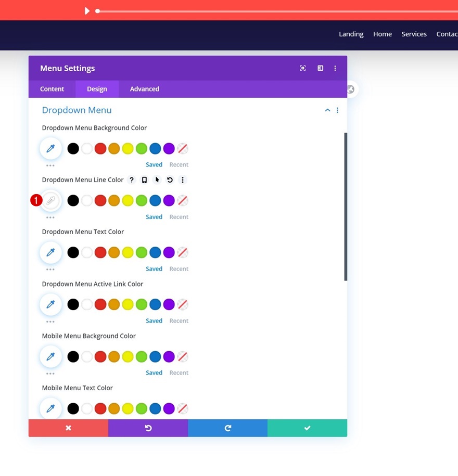Viewport: 458px width, 476px height.
Task: Expand more palette dots under Dropdown Menu Line Color
Action: pyautogui.click(x=50, y=217)
